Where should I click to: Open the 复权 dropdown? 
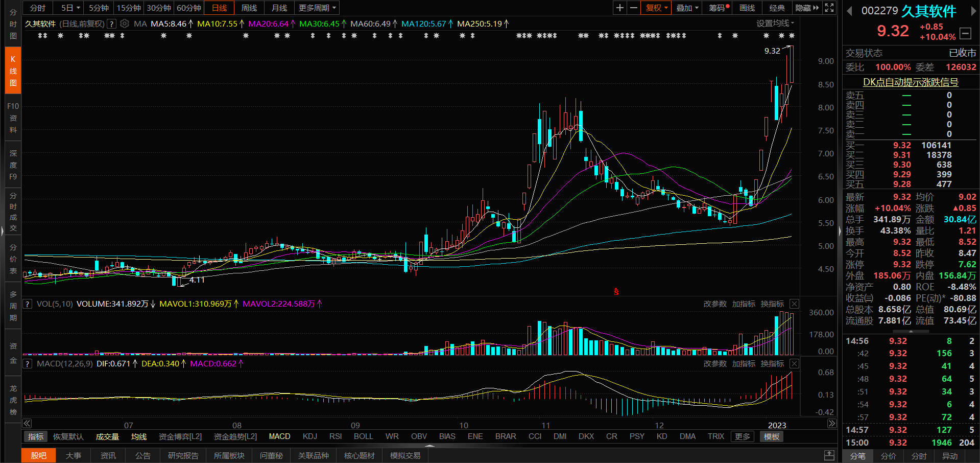[x=657, y=8]
